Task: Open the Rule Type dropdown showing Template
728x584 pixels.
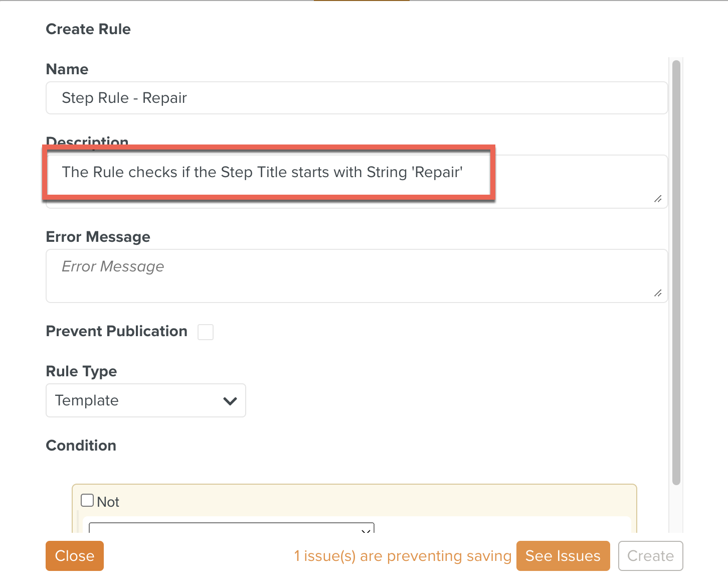Action: (145, 400)
